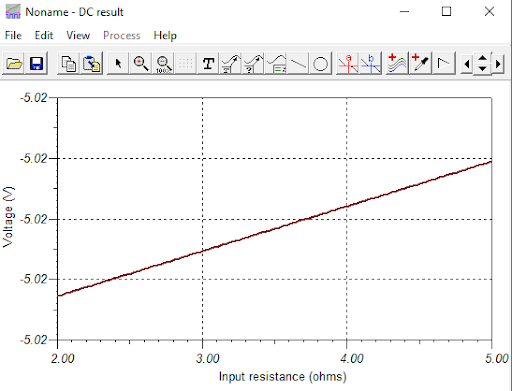Image resolution: width=512 pixels, height=391 pixels.
Task: Open the legend icon
Action: pyautogui.click(x=276, y=63)
